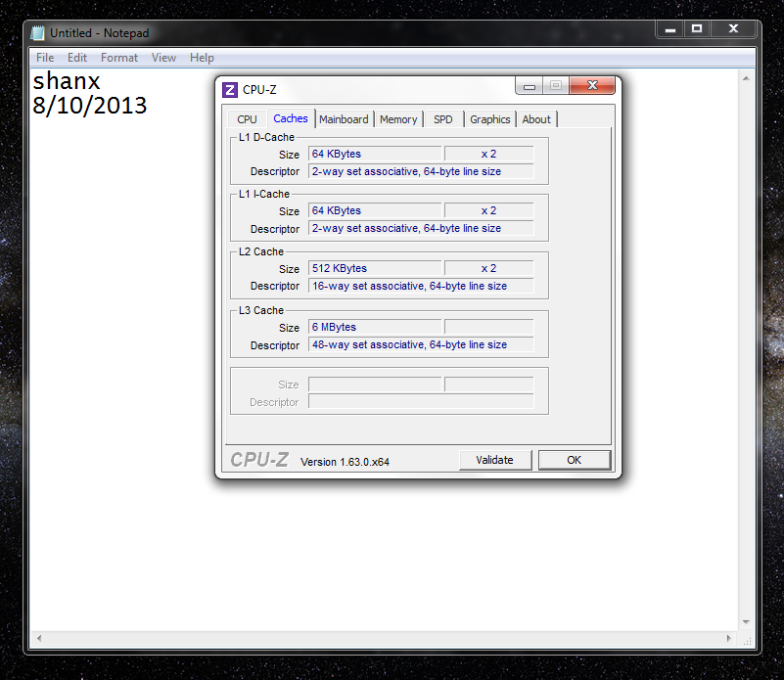Screen dimensions: 784x680
Task: Open the About tab in CPU-Z
Action: (536, 119)
